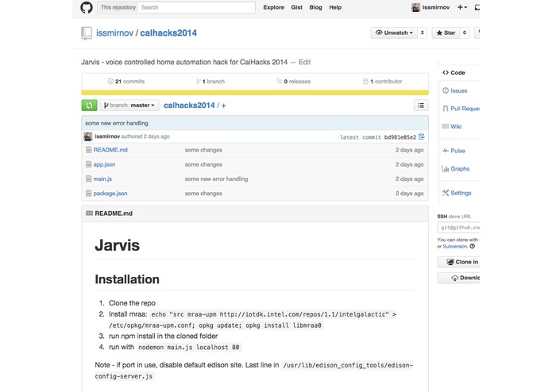Image resolution: width=552 pixels, height=392 pixels.
Task: Click the main.js file icon
Action: 89,179
